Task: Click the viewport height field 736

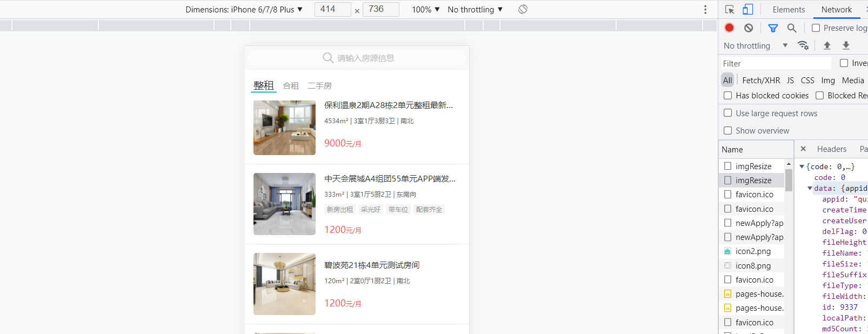Action: pyautogui.click(x=381, y=9)
